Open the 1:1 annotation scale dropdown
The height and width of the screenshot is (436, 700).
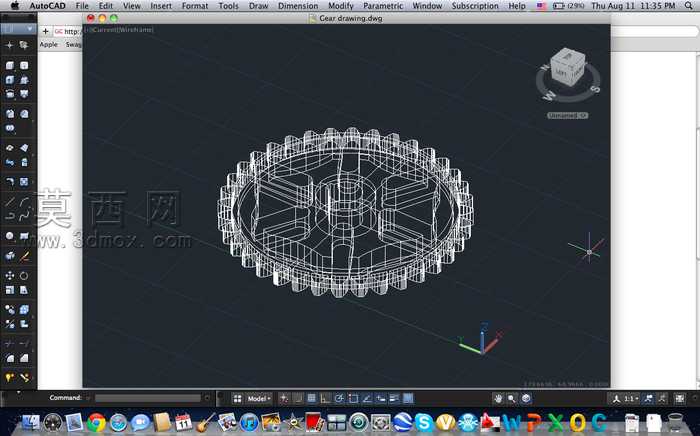[x=631, y=399]
